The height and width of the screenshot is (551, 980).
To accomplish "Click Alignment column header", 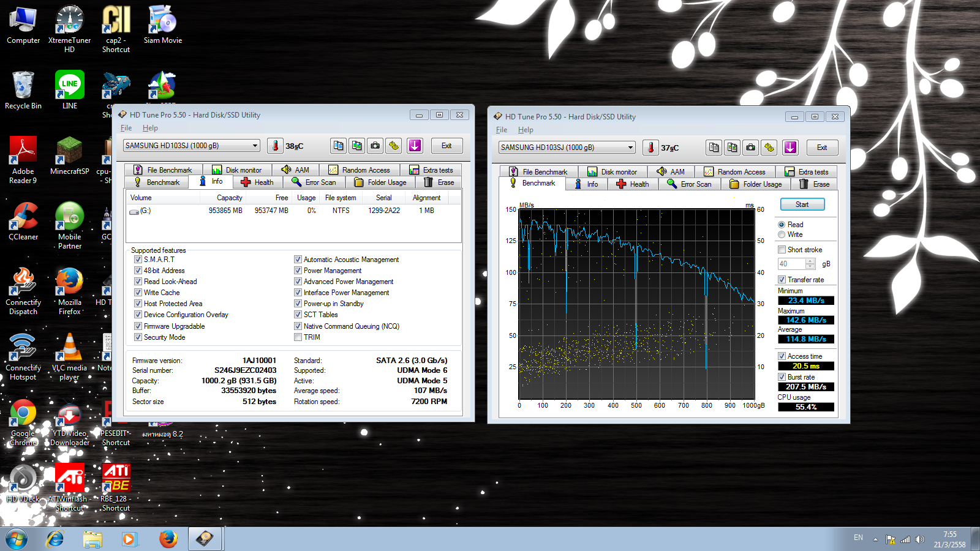I will pyautogui.click(x=426, y=198).
